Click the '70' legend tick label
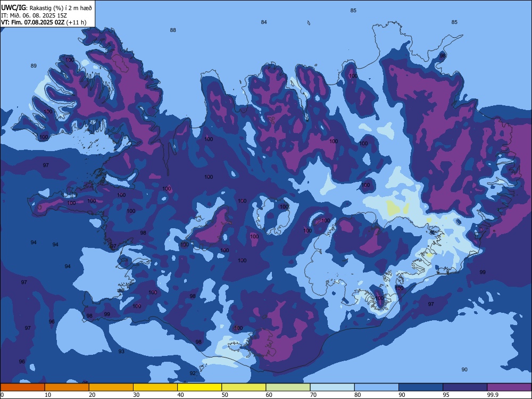This screenshot has height=399, width=532. click(x=313, y=395)
